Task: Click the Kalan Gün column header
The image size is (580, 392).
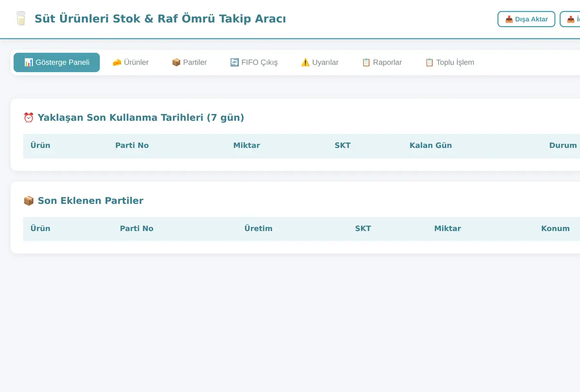Action: (x=431, y=145)
